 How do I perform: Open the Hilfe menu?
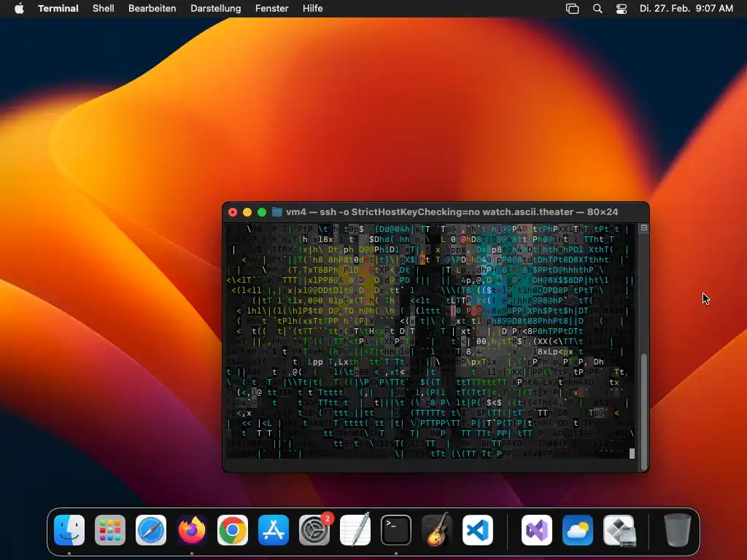(x=312, y=8)
